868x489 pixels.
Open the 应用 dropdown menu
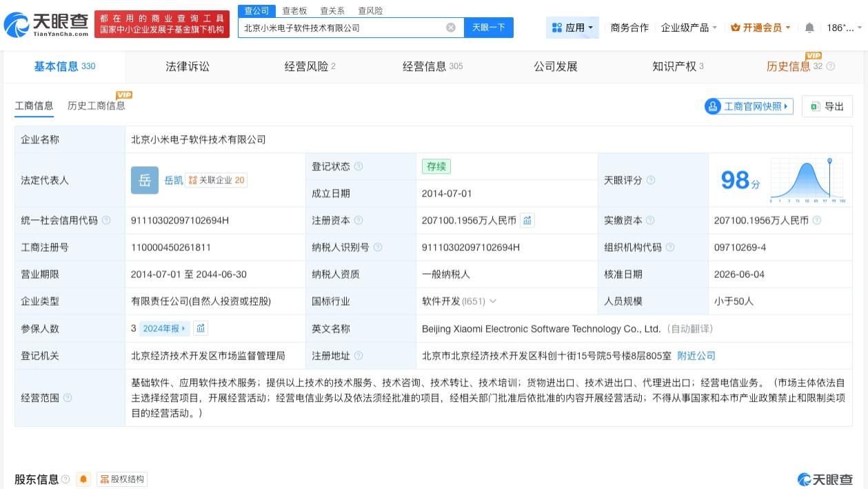pos(572,28)
